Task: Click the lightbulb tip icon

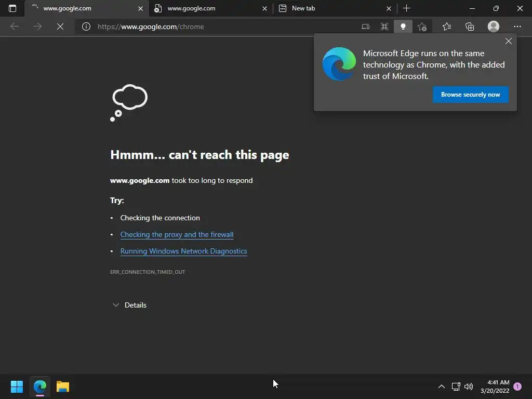Action: point(403,26)
